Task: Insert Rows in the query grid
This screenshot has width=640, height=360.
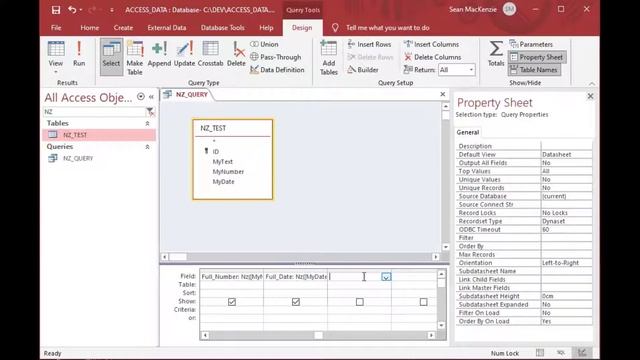Action: [x=369, y=44]
